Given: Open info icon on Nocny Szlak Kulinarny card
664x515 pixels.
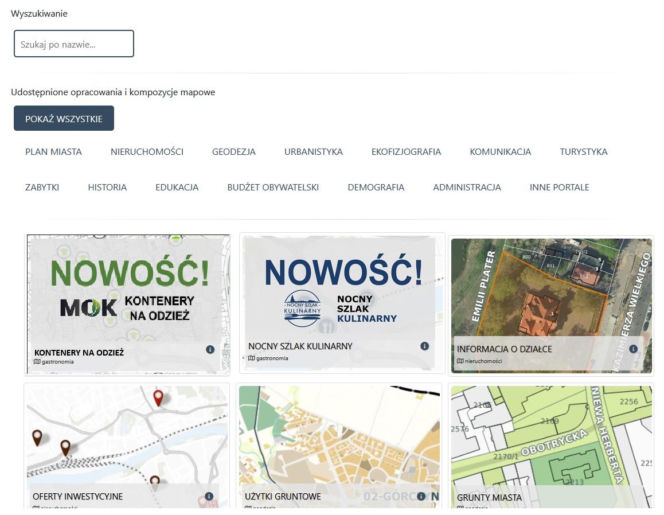Looking at the screenshot, I should point(424,346).
